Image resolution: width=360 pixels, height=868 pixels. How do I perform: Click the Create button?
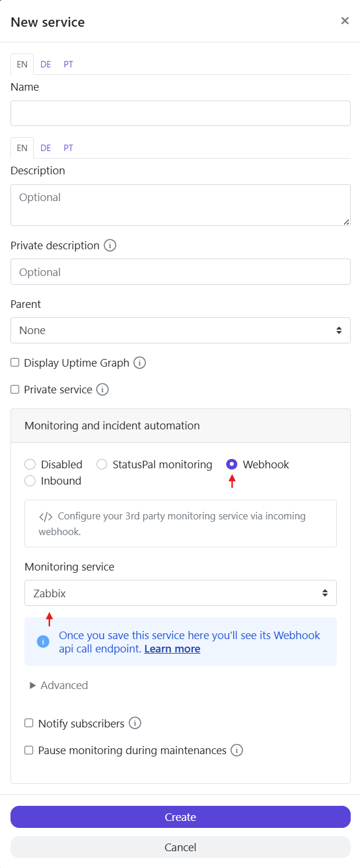click(x=180, y=817)
